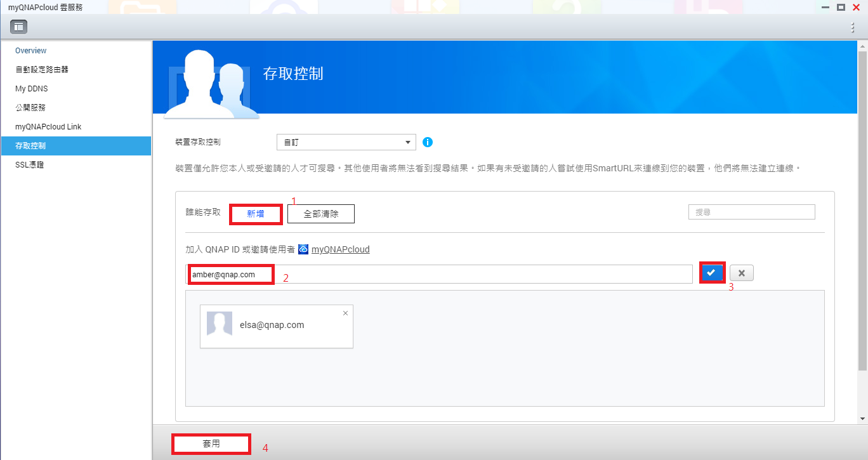Click the amber@qnap.com email input field
Image resolution: width=868 pixels, height=460 pixels.
(439, 274)
